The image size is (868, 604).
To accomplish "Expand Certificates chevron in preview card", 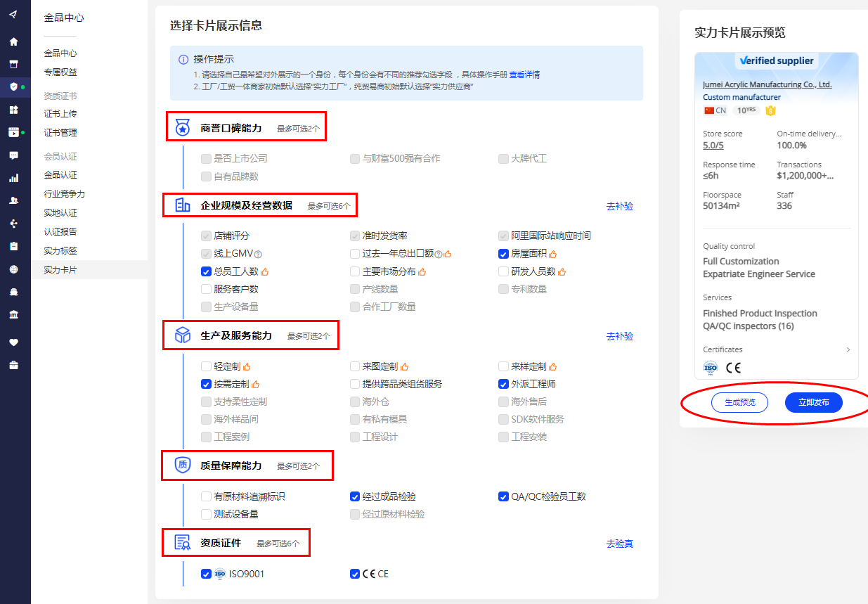I will [848, 349].
